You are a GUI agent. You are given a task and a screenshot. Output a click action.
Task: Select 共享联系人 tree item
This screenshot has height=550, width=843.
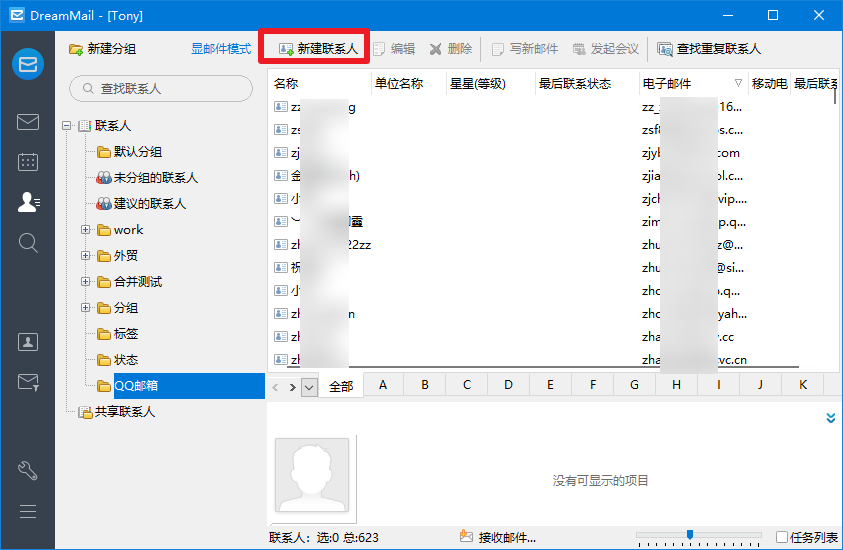pos(117,412)
